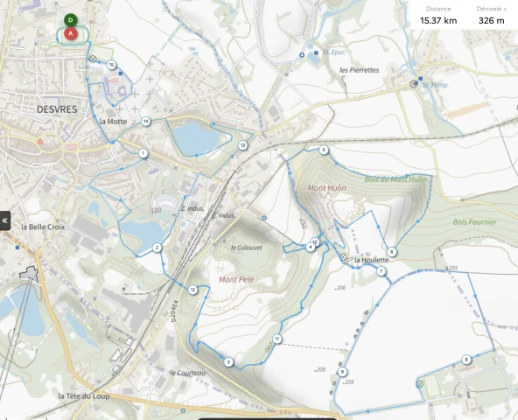
Task: Select kilometer marker 1 on route
Action: tap(143, 153)
